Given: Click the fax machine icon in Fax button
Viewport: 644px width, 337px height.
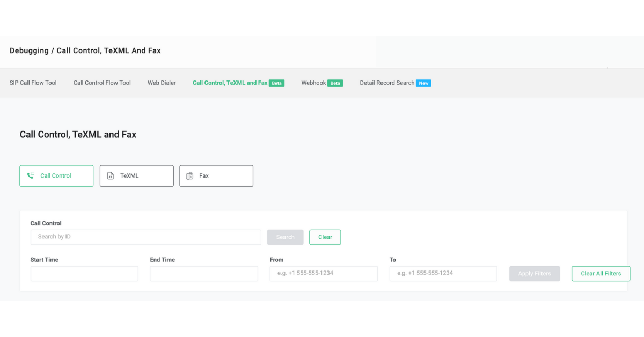Looking at the screenshot, I should tap(189, 175).
